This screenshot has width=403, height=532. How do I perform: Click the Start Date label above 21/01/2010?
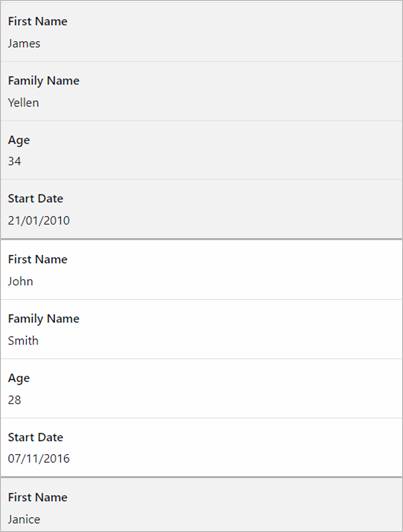(x=36, y=198)
